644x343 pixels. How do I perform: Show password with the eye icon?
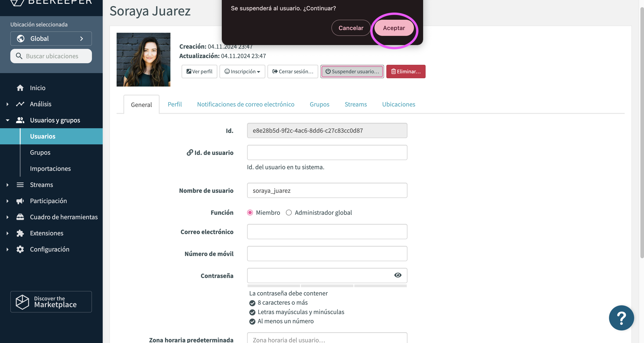coord(398,275)
